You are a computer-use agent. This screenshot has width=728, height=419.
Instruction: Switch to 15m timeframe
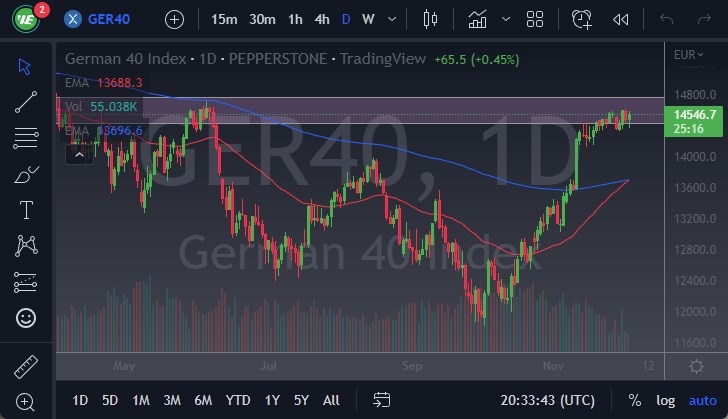pos(224,20)
